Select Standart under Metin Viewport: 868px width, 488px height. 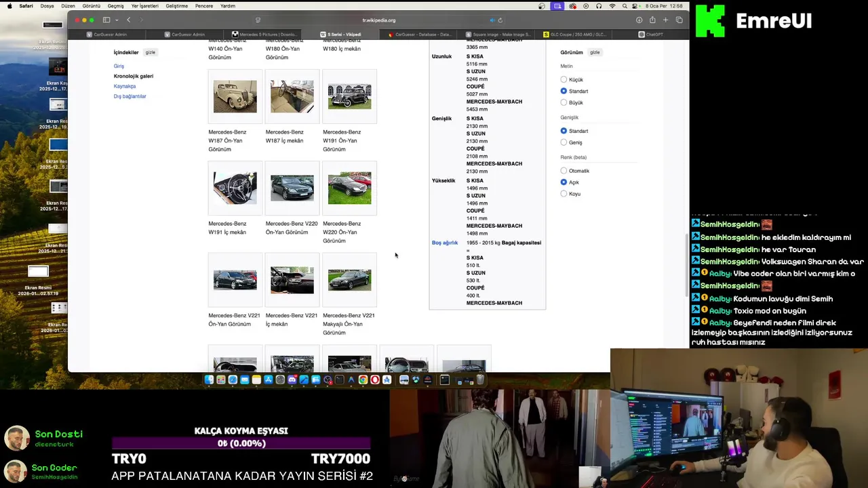pos(564,91)
